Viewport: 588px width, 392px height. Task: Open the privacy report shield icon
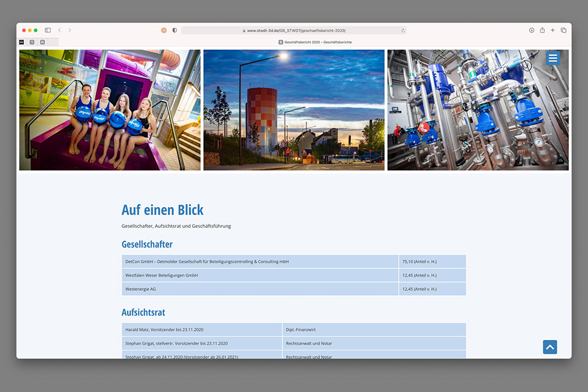pyautogui.click(x=175, y=30)
